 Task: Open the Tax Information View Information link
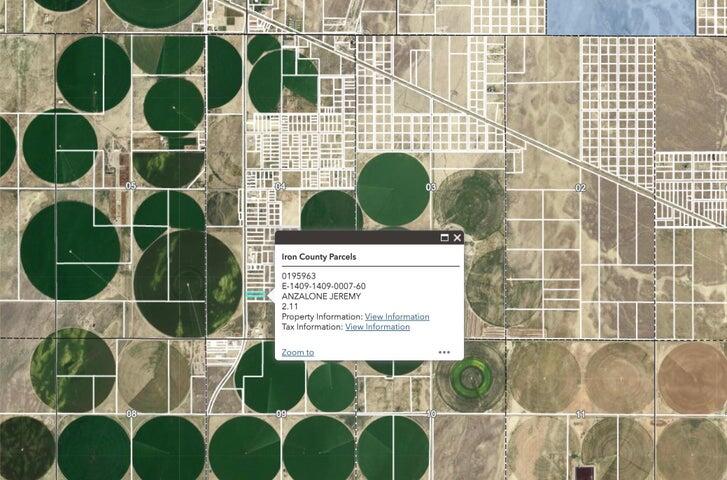(377, 327)
